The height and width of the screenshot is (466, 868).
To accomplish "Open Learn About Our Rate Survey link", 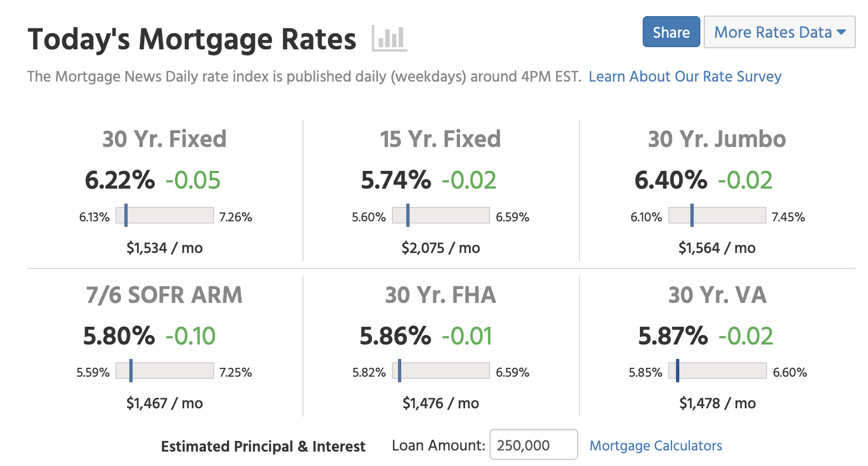I will point(685,77).
